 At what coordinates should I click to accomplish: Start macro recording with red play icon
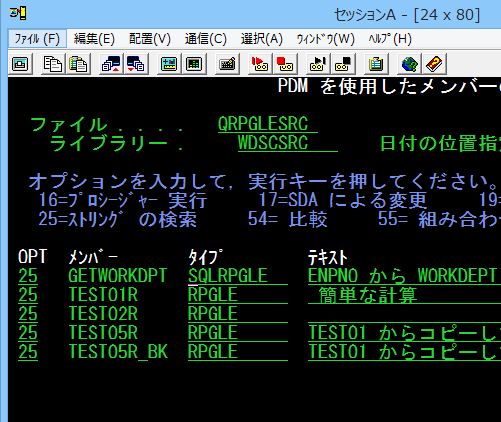(259, 63)
